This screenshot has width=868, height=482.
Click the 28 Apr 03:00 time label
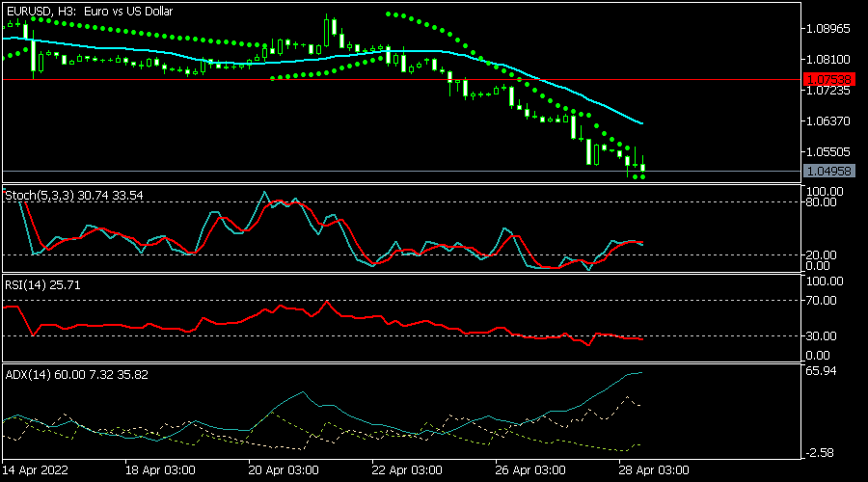coord(654,470)
